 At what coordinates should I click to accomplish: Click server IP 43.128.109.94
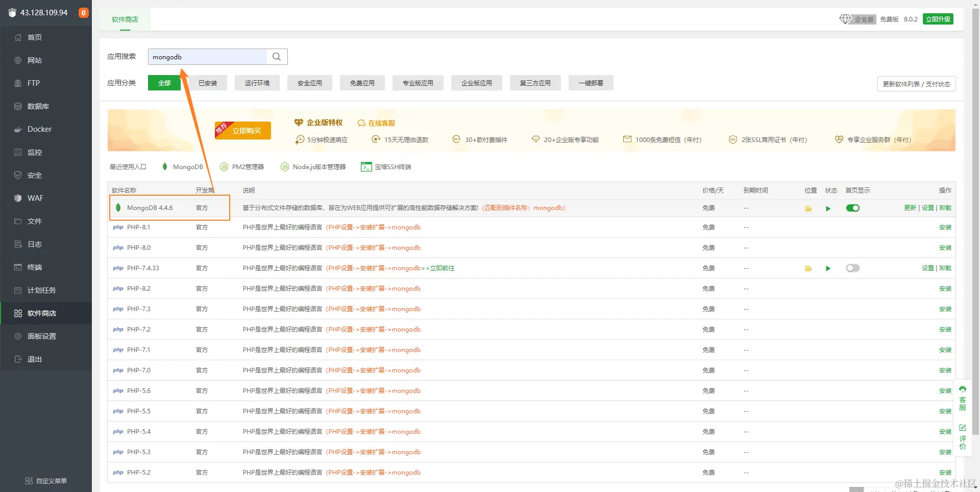44,13
